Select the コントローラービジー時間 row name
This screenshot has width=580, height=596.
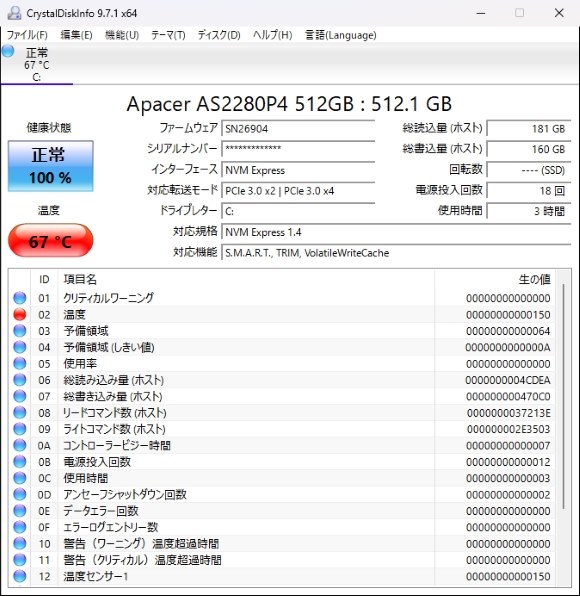pos(117,445)
